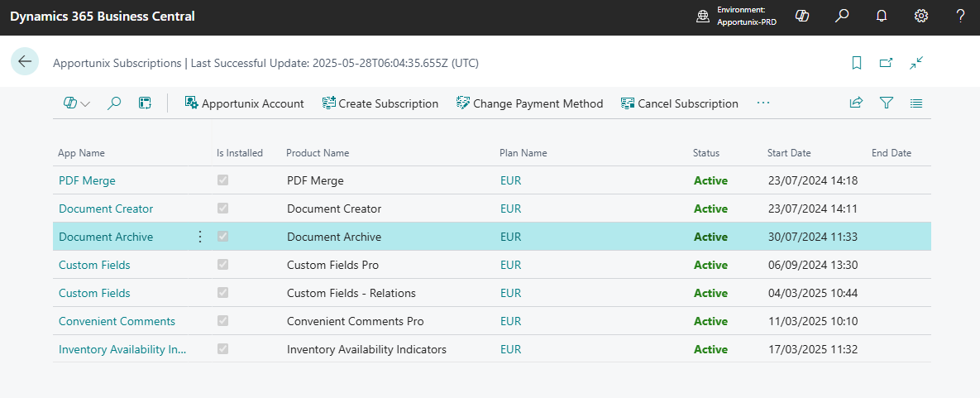This screenshot has height=398, width=980.
Task: Click Is Installed checkbox for Document Archive
Action: [x=222, y=237]
